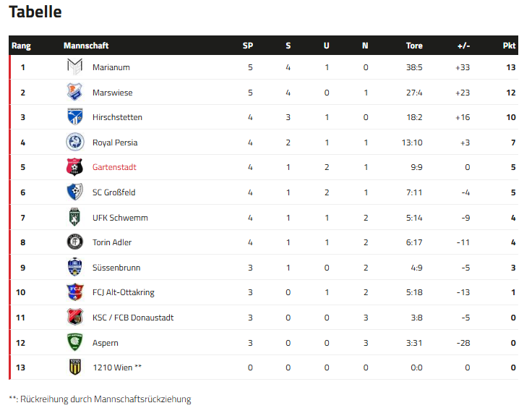Click the Torin Adler round logo
The image size is (532, 408).
(75, 242)
